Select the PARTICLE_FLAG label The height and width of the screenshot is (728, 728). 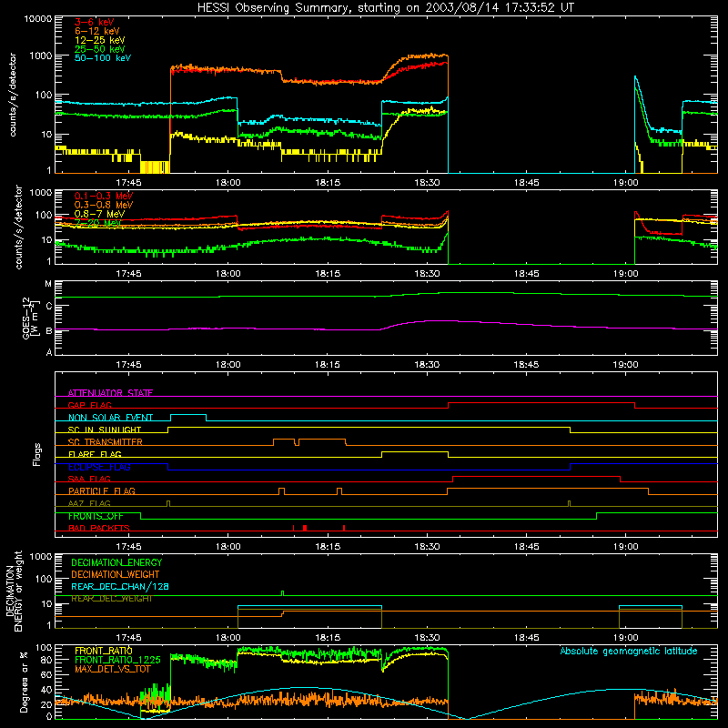click(x=102, y=491)
